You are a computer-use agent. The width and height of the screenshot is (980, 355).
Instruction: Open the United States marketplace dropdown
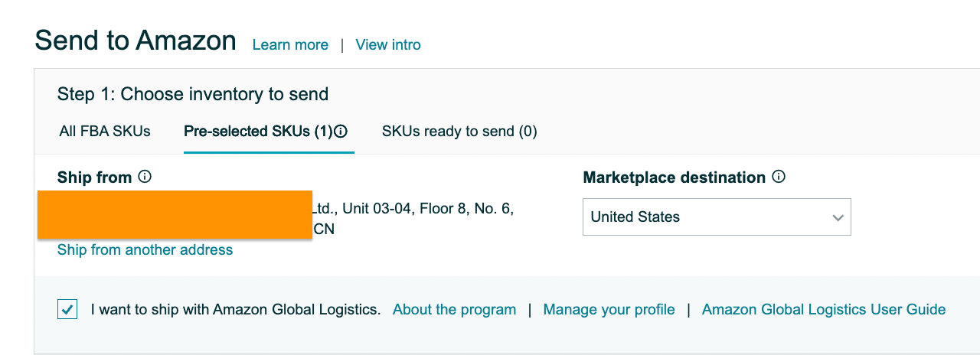[x=717, y=217]
